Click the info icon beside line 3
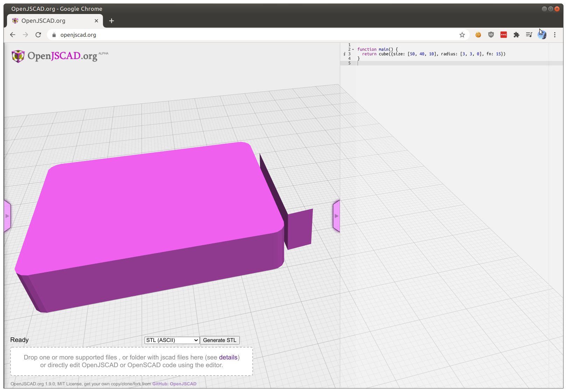The width and height of the screenshot is (567, 392). [344, 54]
